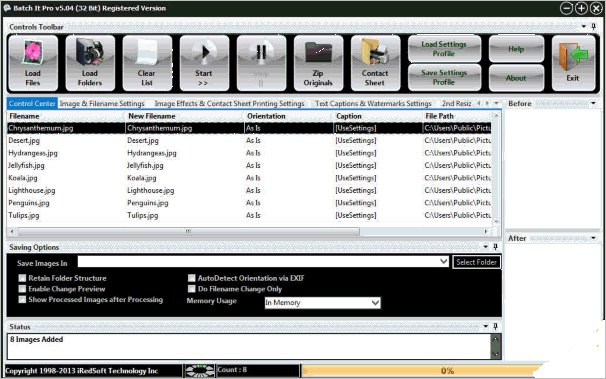
Task: Open the Help button
Action: [x=516, y=49]
